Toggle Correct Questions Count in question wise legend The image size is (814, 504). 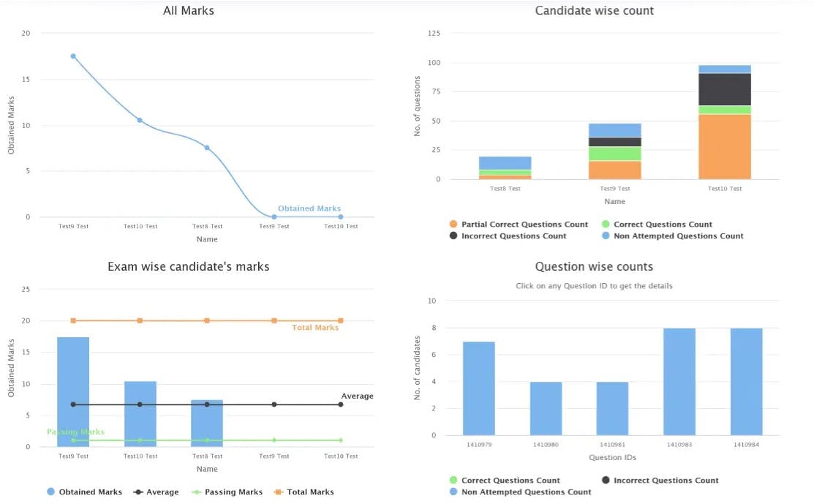click(510, 481)
